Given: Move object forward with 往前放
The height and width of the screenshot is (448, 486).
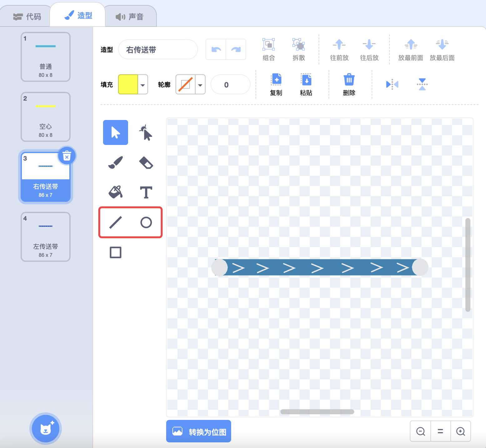Looking at the screenshot, I should point(339,49).
